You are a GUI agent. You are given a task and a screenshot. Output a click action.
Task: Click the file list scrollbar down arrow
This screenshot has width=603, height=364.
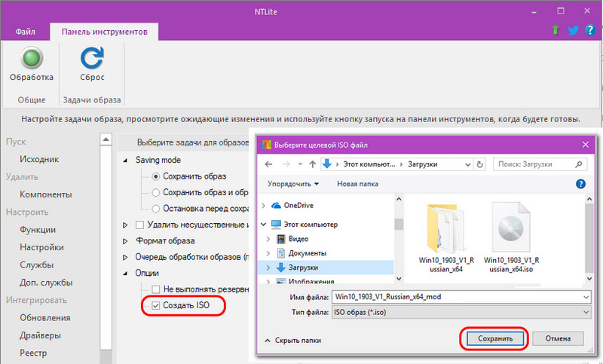point(589,279)
